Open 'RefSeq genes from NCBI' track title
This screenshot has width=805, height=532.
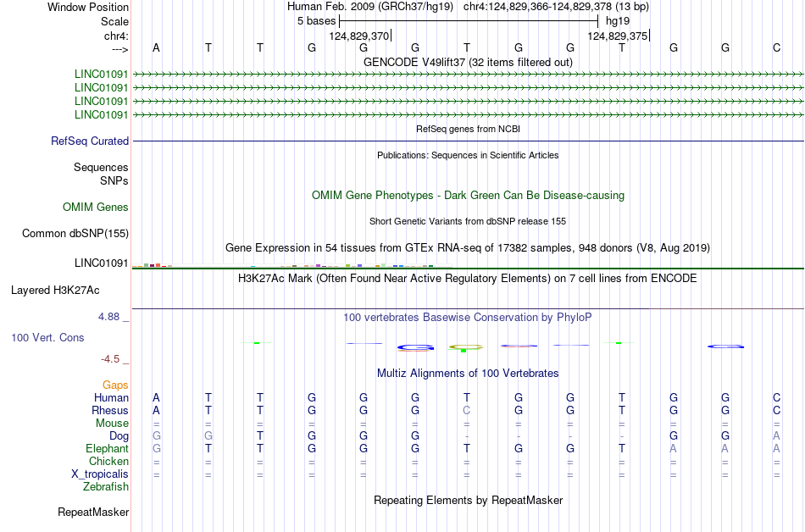coord(468,129)
